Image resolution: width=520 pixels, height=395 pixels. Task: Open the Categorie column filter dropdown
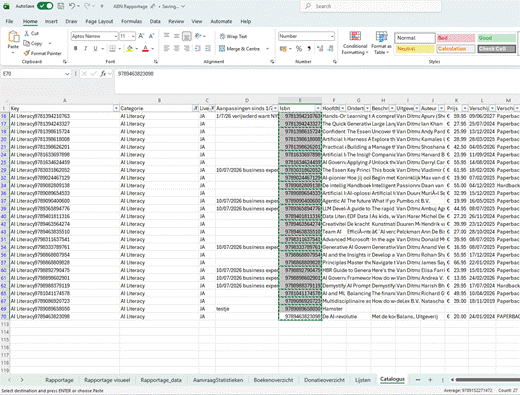195,108
